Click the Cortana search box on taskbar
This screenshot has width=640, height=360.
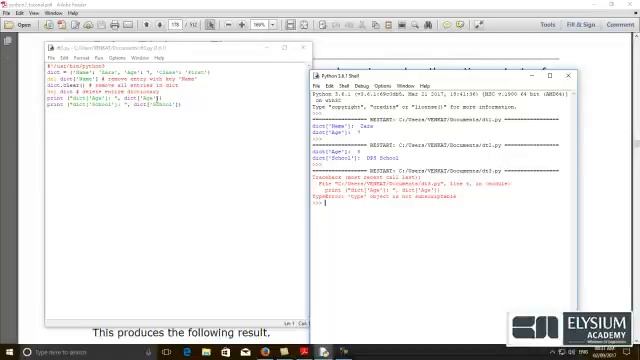(87, 352)
